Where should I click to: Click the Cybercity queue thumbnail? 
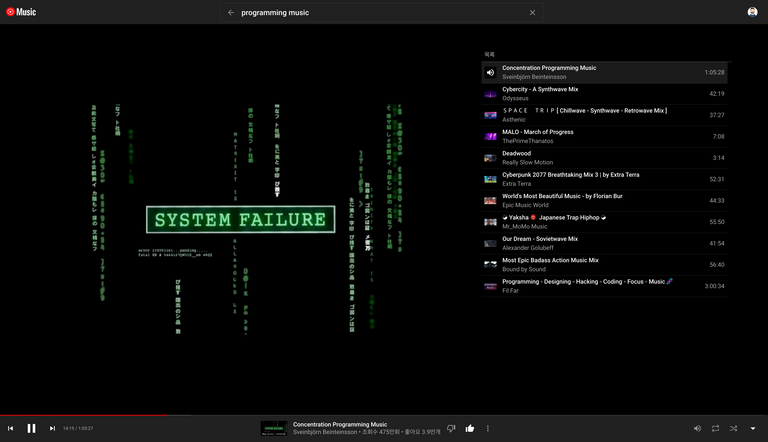[x=490, y=94]
